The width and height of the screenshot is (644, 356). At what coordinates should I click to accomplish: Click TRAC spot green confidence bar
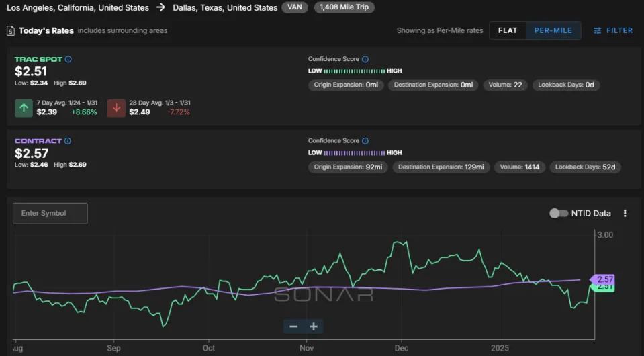355,71
